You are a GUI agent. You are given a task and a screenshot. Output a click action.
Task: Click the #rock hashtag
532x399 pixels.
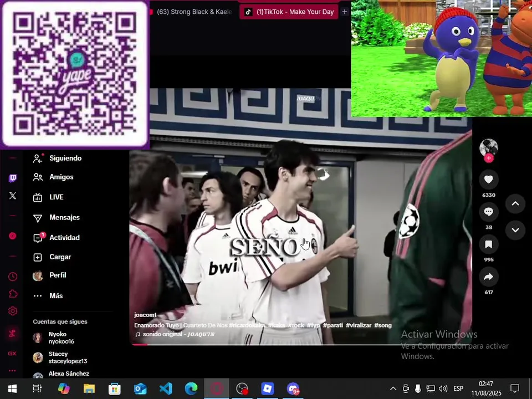(296, 325)
